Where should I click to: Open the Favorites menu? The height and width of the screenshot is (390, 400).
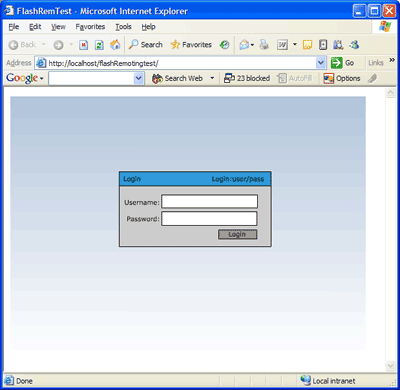click(90, 27)
